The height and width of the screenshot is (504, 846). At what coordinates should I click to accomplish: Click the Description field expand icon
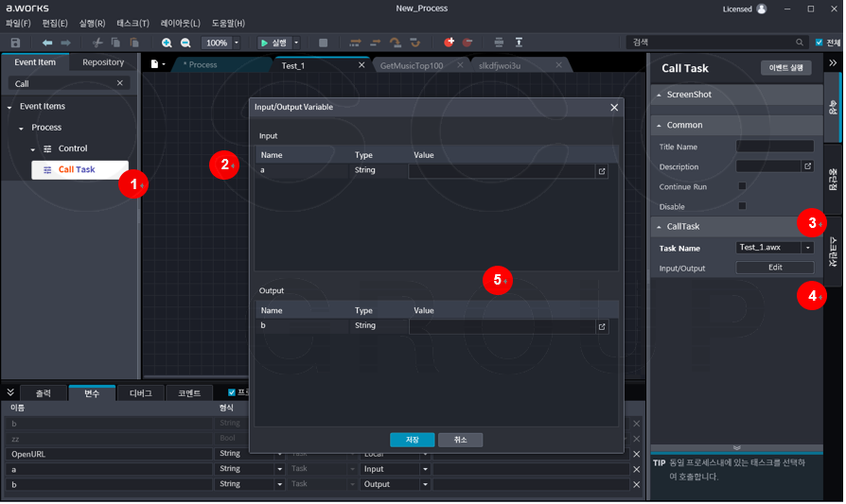pyautogui.click(x=807, y=166)
